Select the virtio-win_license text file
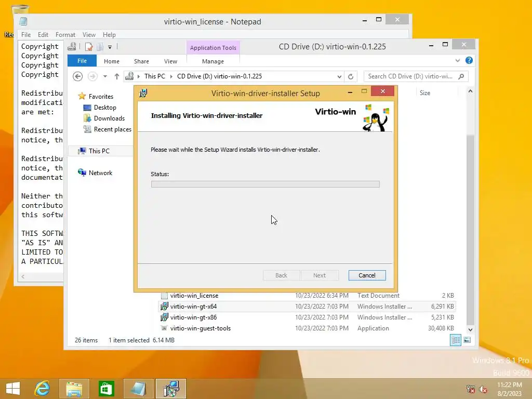Viewport: 532px width, 399px height. tap(194, 296)
